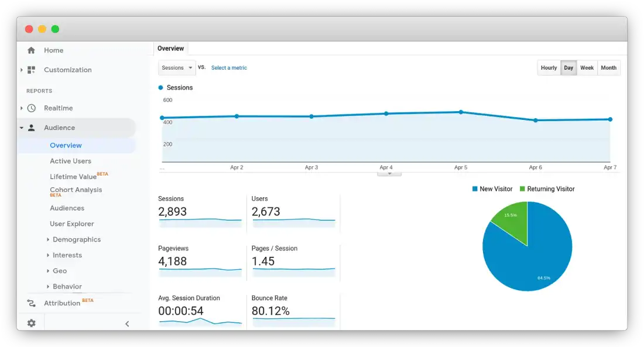This screenshot has width=644, height=347.
Task: Select the Realtime clock icon
Action: click(31, 108)
